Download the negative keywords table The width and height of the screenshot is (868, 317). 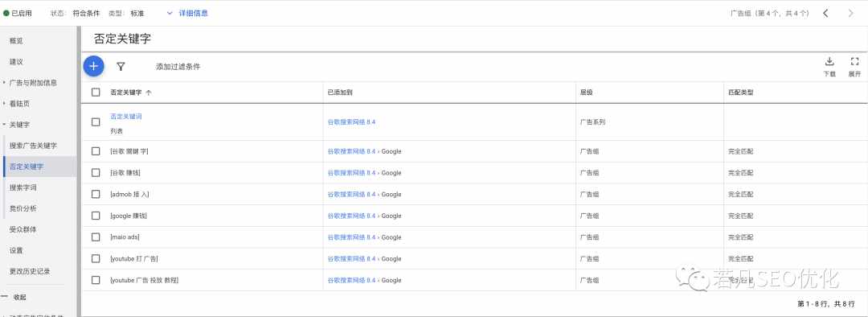pyautogui.click(x=829, y=67)
